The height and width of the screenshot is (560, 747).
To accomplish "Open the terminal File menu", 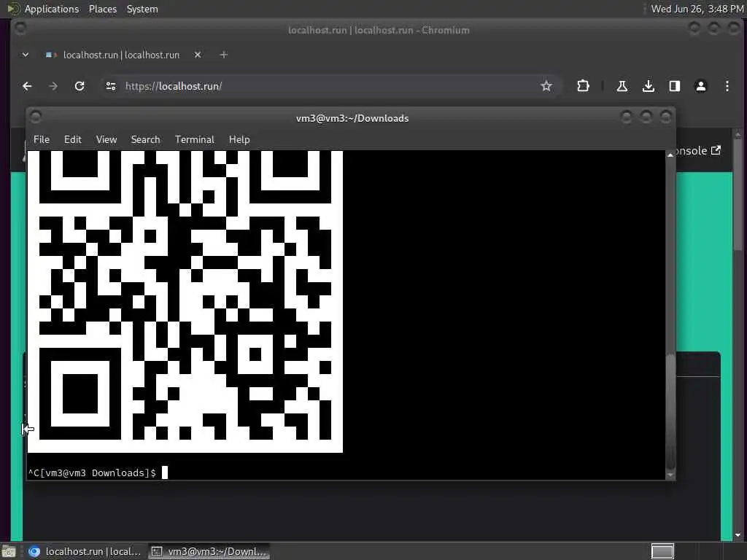I will 42,139.
